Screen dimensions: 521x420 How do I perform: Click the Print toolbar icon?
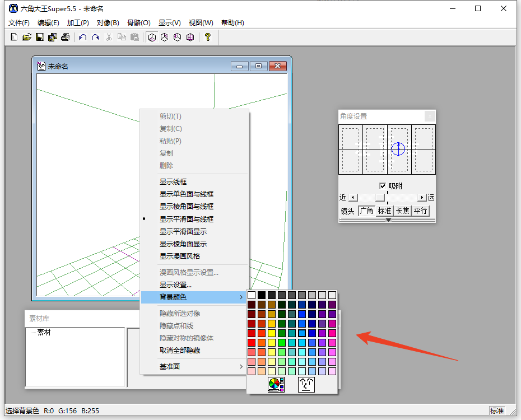point(66,38)
